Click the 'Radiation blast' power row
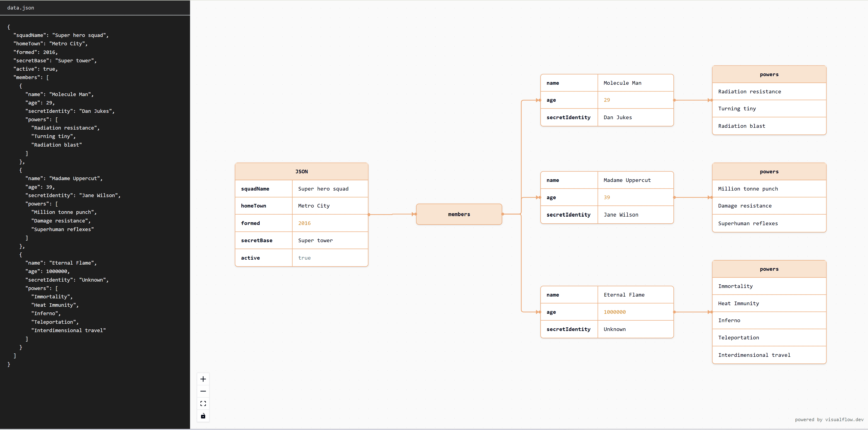868x430 pixels. pos(769,126)
